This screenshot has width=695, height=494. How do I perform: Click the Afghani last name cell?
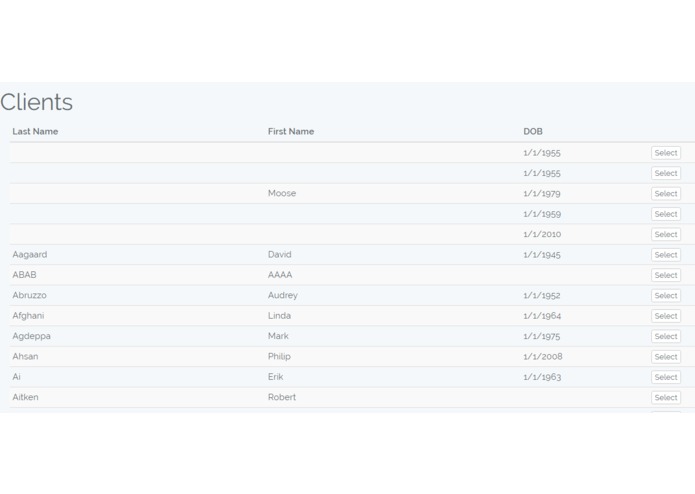28,316
